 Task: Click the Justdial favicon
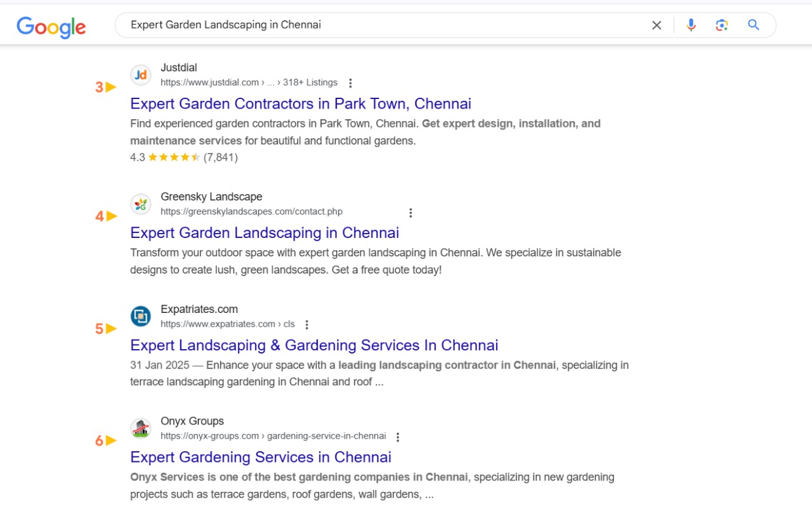click(x=141, y=75)
